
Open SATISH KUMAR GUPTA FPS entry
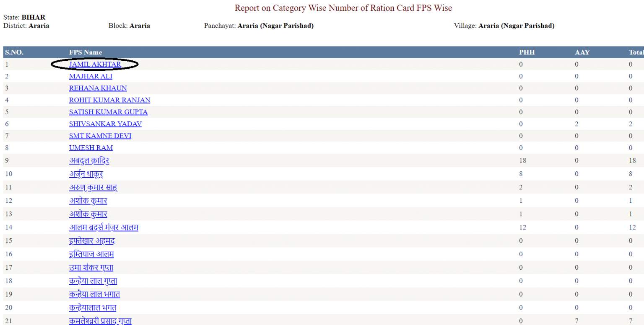[108, 112]
